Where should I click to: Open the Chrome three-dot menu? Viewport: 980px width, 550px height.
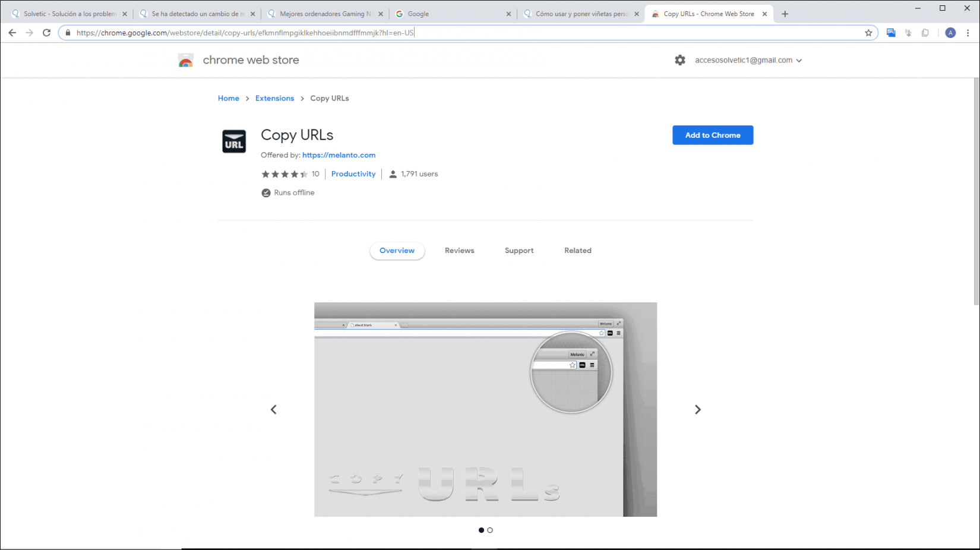[968, 33]
